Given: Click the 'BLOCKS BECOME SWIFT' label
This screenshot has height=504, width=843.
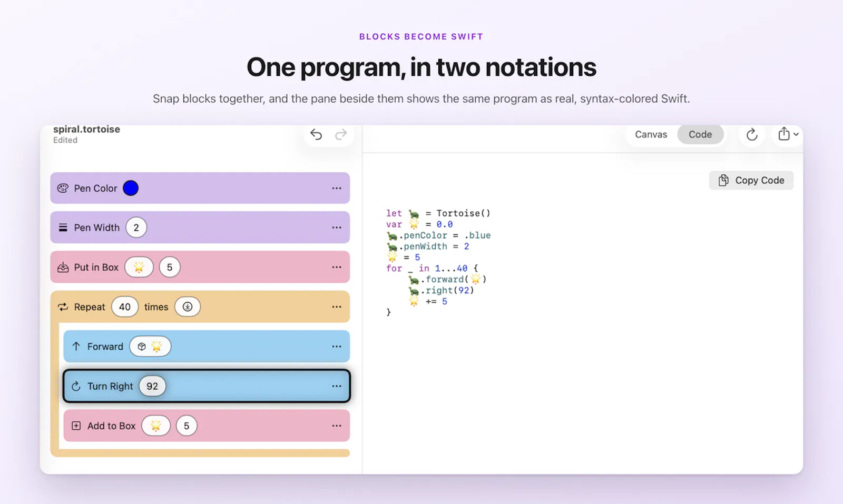Looking at the screenshot, I should tap(421, 37).
